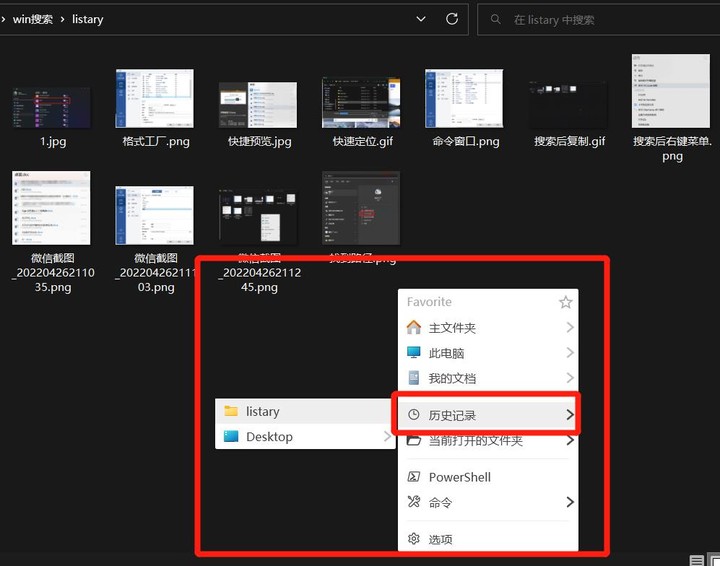720x566 pixels.
Task: Click the Favorite star icon
Action: coord(565,302)
